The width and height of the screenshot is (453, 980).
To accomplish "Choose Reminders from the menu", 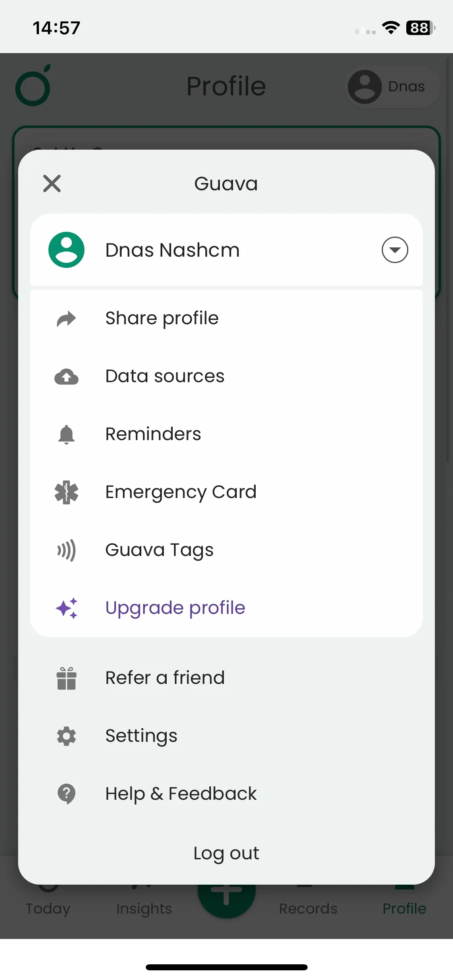I will coord(153,434).
